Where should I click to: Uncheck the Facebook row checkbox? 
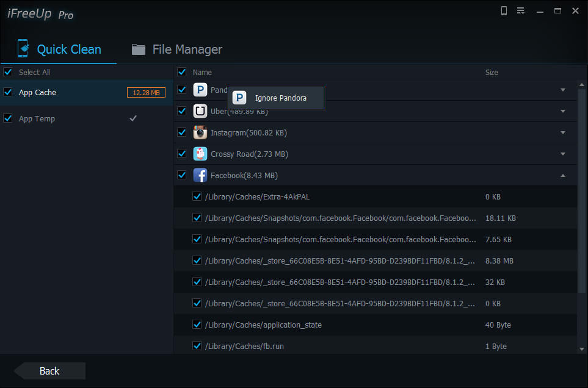182,175
